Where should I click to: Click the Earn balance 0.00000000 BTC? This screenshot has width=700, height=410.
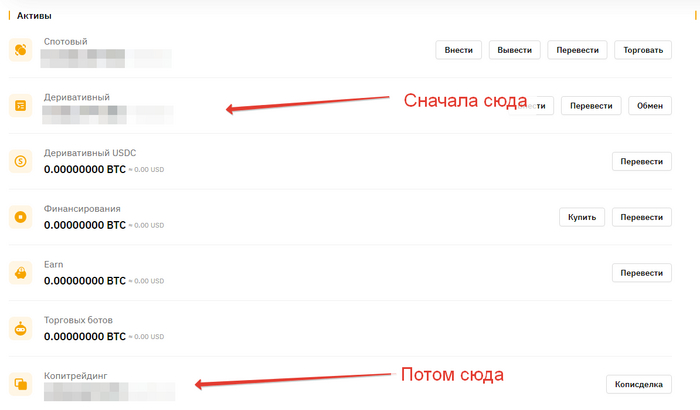(85, 281)
